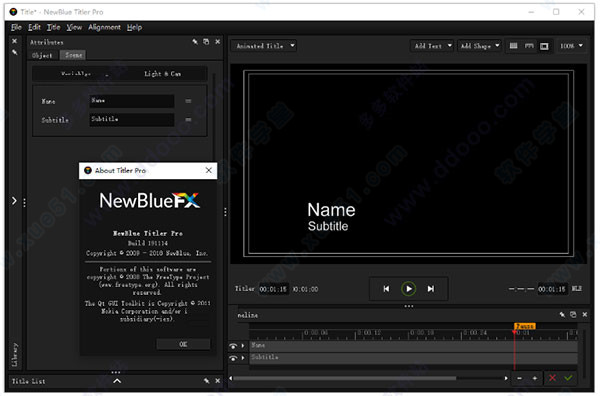Click the timeline horizontal scrollbar

345,378
